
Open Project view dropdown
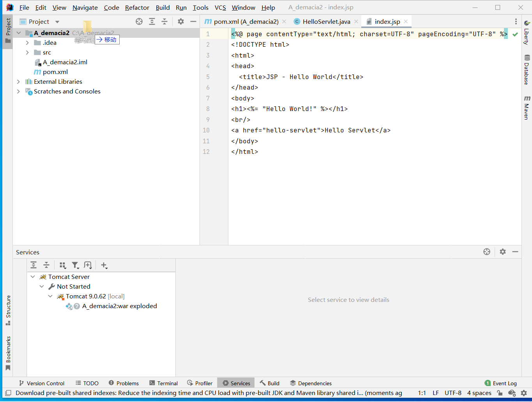click(x=57, y=22)
